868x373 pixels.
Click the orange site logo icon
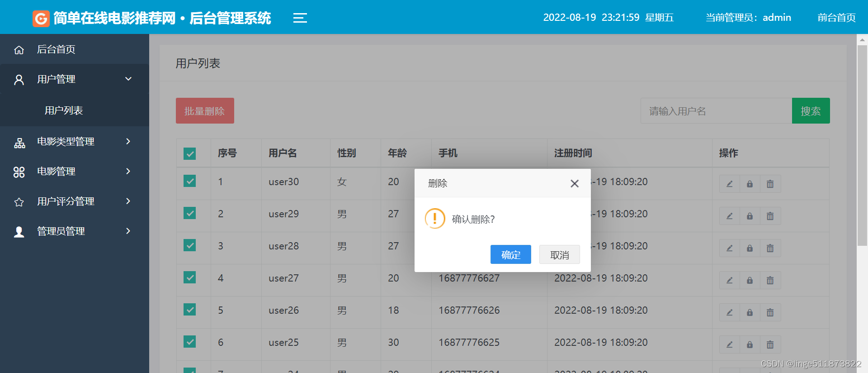coord(41,19)
